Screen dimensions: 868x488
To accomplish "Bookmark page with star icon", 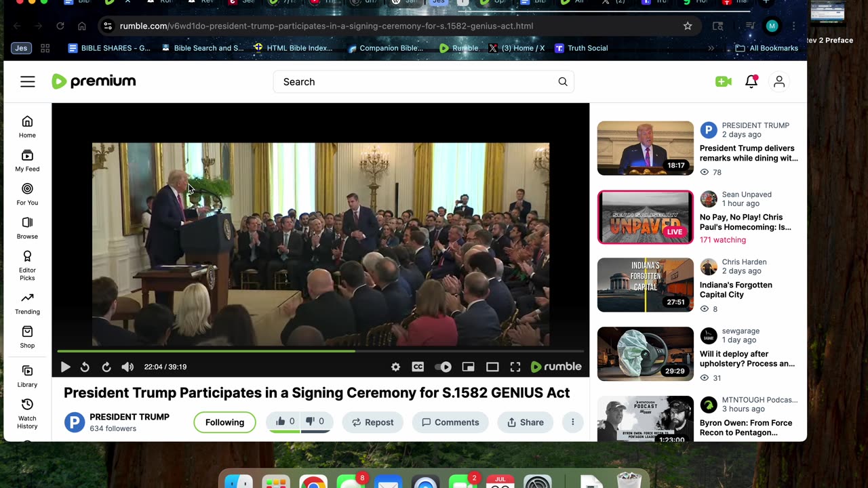I will (688, 26).
